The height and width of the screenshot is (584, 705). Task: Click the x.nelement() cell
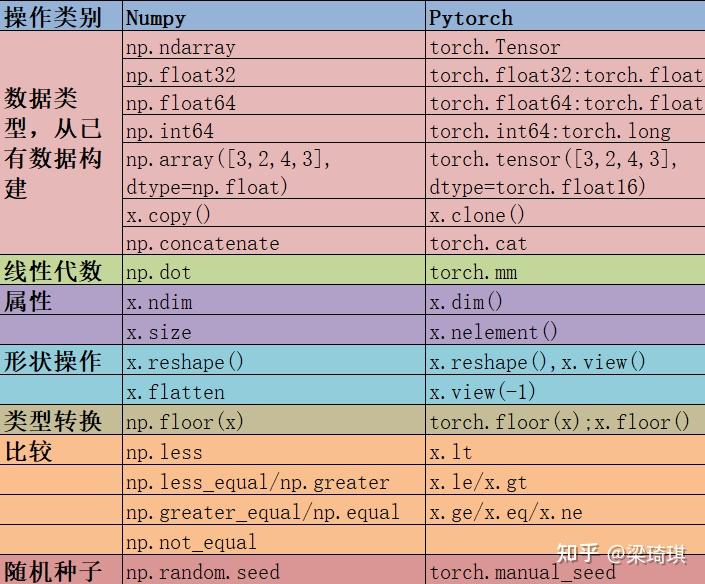(x=565, y=330)
